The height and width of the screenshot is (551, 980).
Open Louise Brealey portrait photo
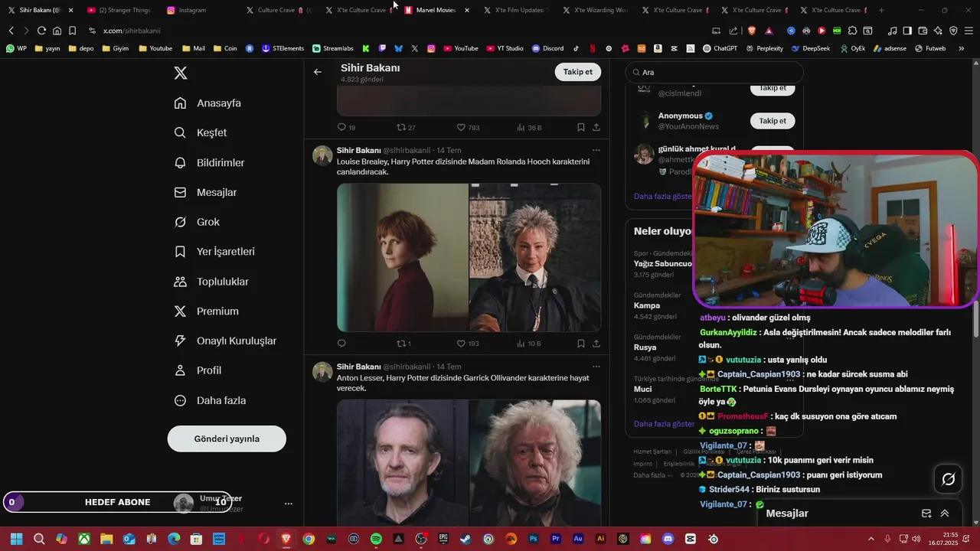tap(403, 257)
